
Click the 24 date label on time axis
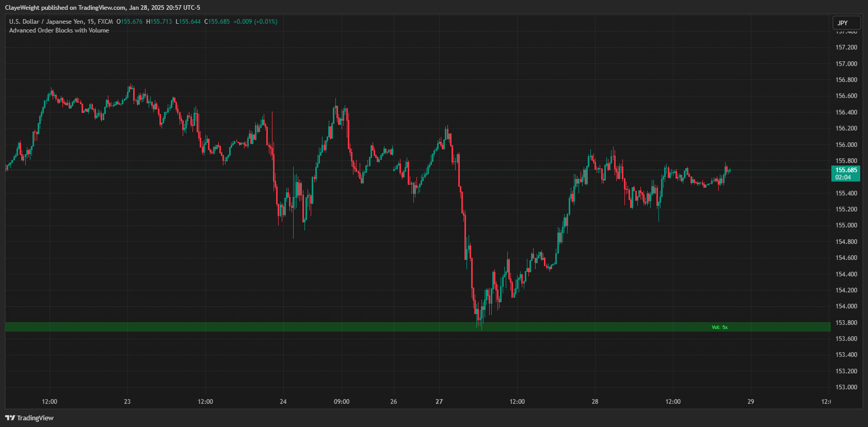(283, 401)
